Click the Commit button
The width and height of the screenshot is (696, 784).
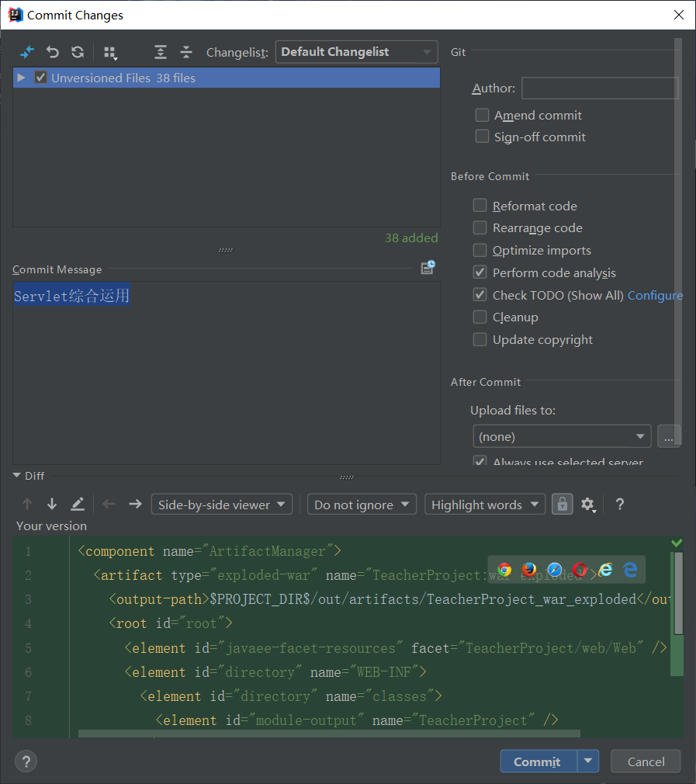tap(538, 761)
